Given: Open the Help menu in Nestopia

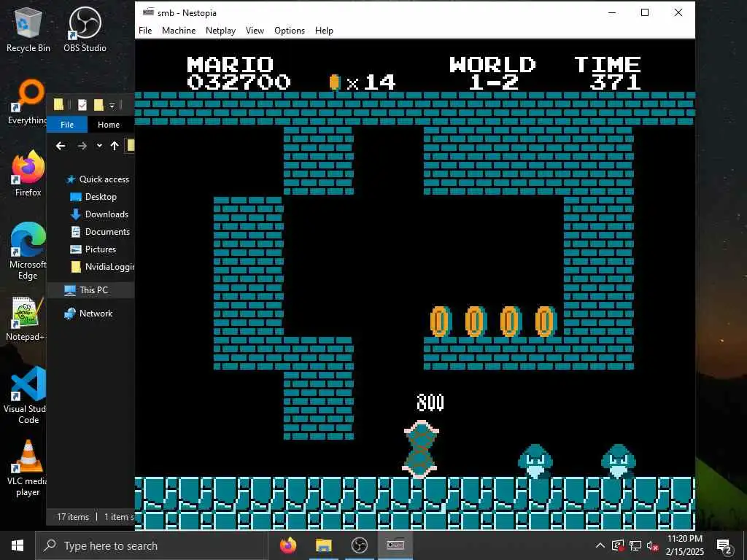Looking at the screenshot, I should coord(324,31).
